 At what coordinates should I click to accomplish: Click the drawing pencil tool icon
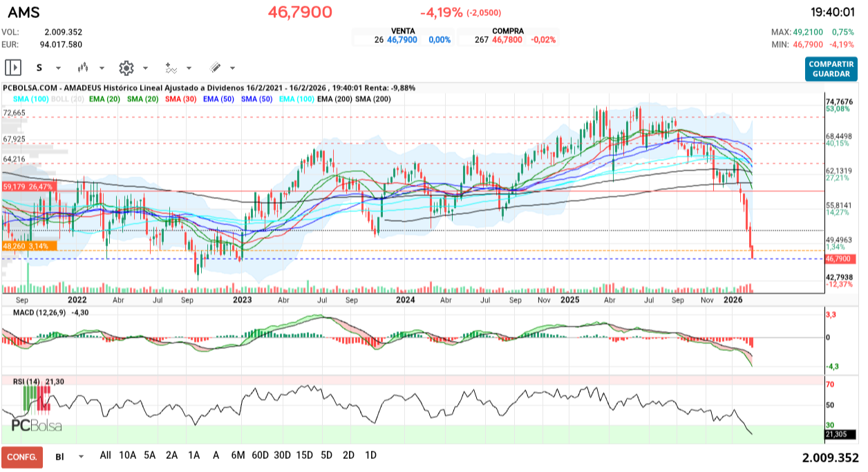[214, 68]
